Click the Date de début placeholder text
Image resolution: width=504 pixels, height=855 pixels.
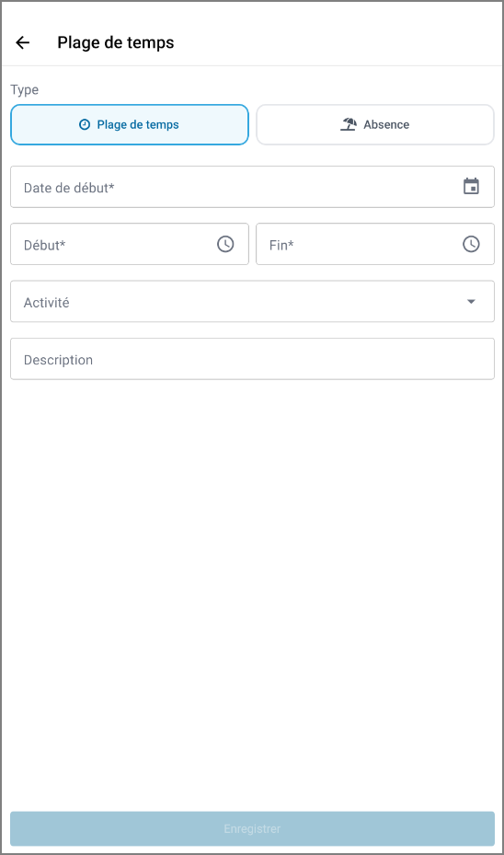69,188
